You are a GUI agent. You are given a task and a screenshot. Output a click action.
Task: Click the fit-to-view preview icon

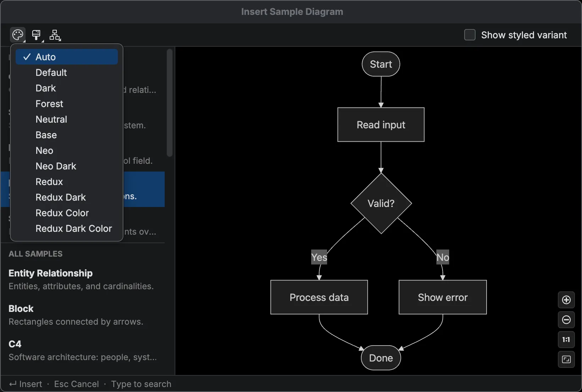[566, 359]
